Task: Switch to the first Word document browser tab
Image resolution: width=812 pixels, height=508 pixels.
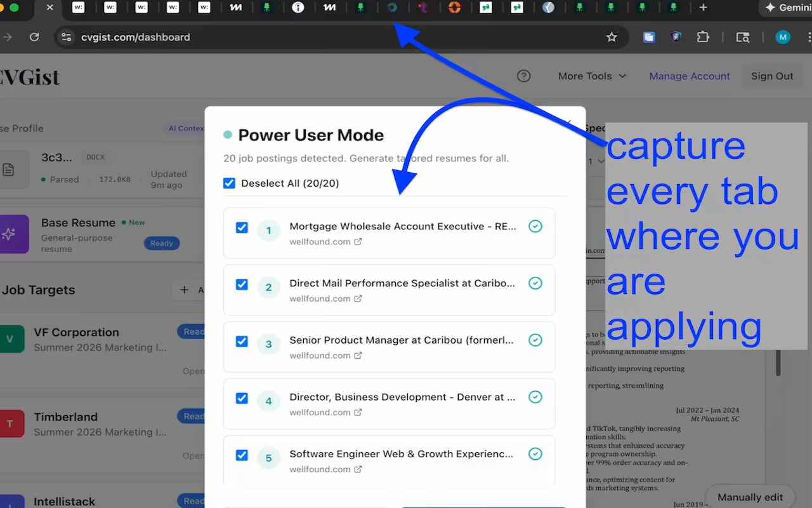Action: [x=78, y=8]
